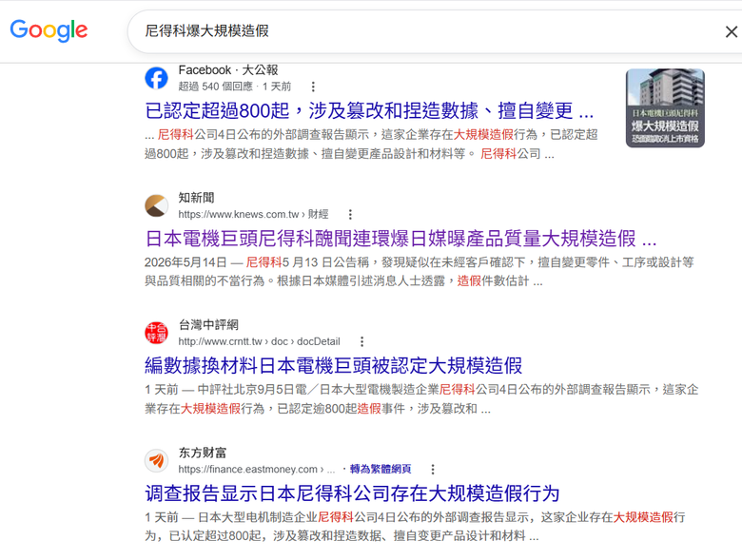Viewport: 742px width, 560px height.
Task: Click the 知新聞 source name
Action: pos(196,198)
